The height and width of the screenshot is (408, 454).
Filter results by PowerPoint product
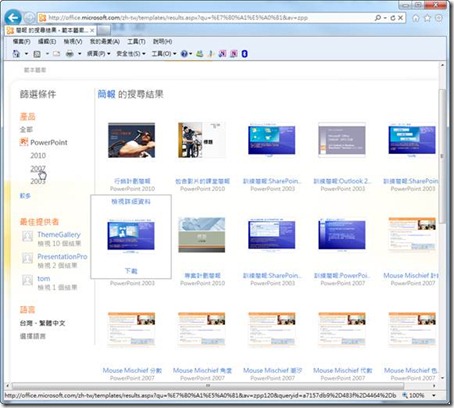pyautogui.click(x=49, y=143)
